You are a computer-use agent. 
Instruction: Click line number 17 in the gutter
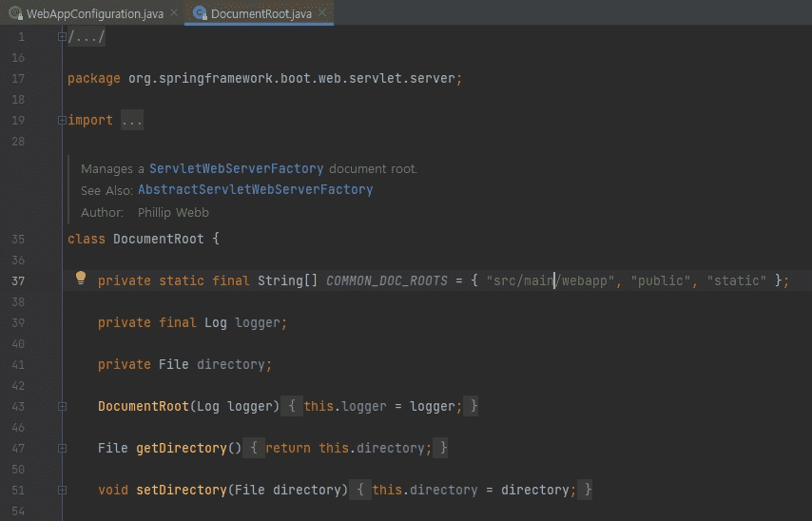click(x=18, y=79)
